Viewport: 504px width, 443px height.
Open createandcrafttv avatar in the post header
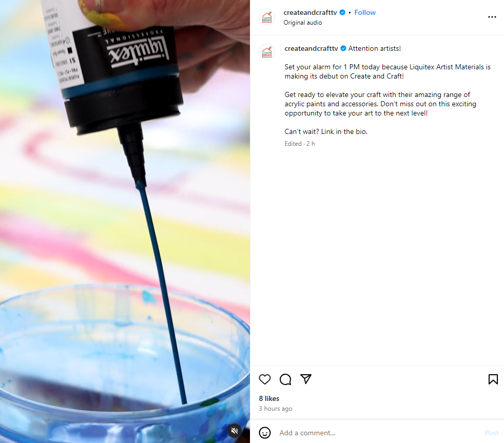pos(267,17)
